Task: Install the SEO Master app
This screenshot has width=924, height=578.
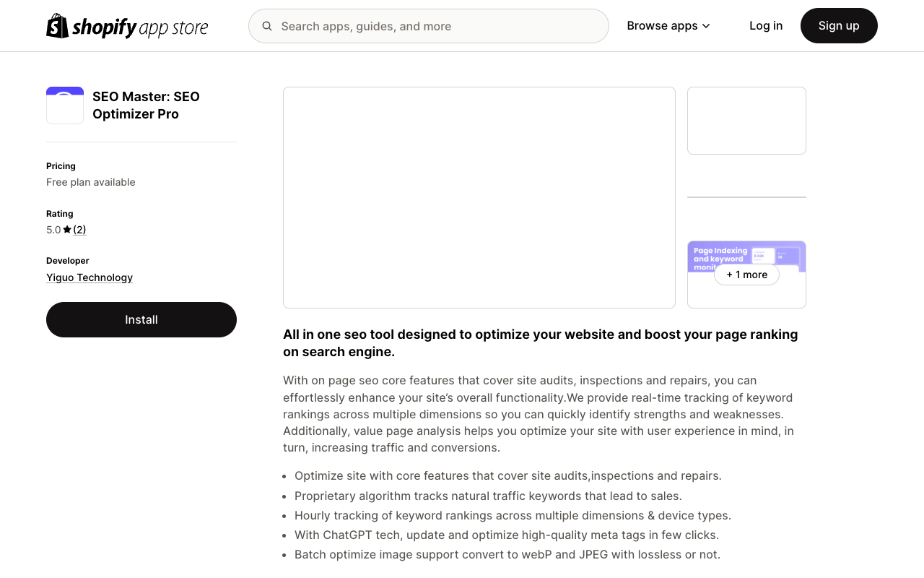Action: 141,319
